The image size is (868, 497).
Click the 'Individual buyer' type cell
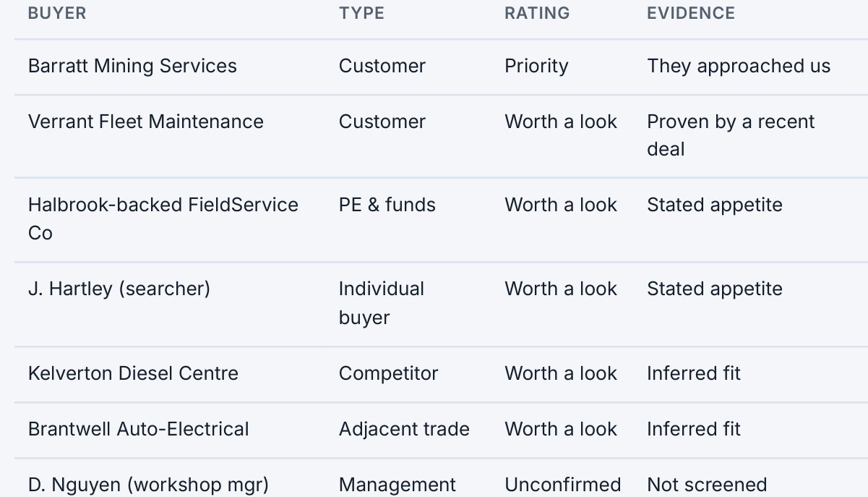[382, 303]
